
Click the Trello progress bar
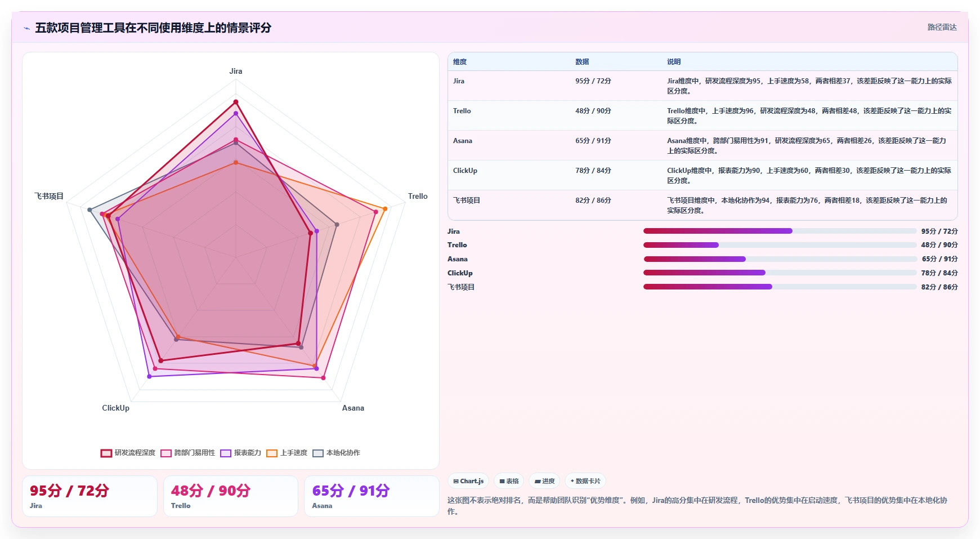coord(780,245)
